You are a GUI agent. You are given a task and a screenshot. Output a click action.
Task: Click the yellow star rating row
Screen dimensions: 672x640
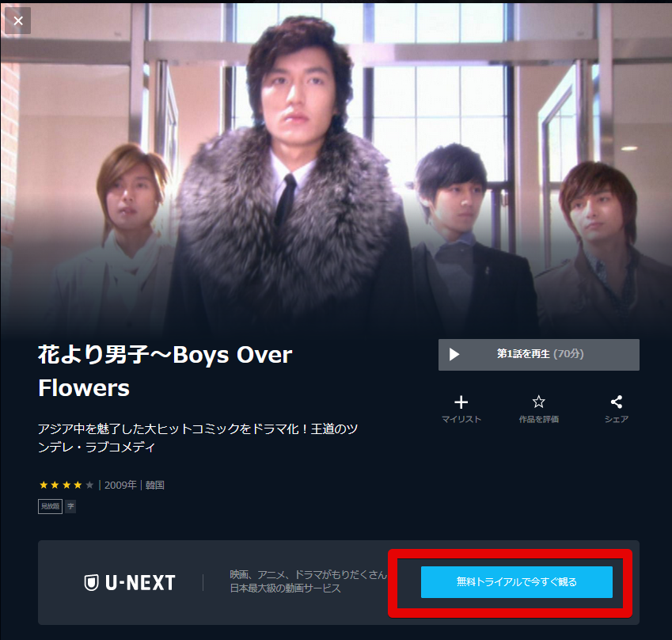[66, 485]
